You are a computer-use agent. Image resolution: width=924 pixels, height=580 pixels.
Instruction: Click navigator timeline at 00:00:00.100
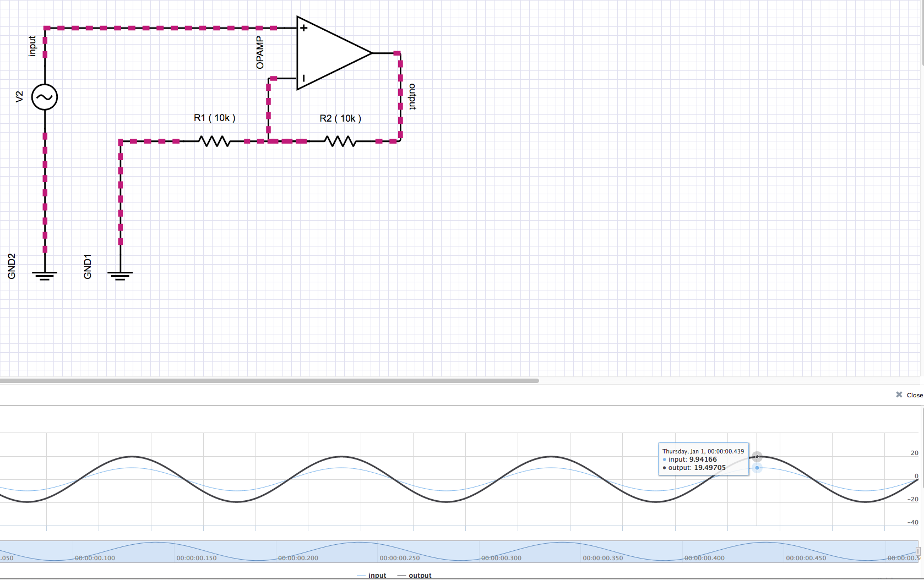(95, 558)
